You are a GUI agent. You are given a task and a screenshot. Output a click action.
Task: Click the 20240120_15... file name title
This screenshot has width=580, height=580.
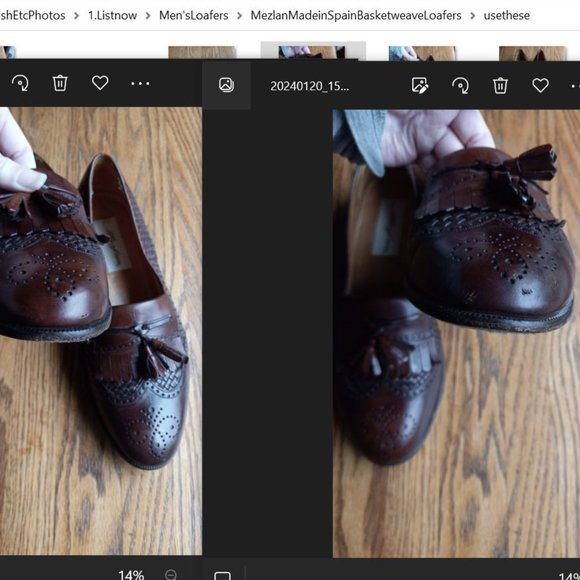pos(310,86)
